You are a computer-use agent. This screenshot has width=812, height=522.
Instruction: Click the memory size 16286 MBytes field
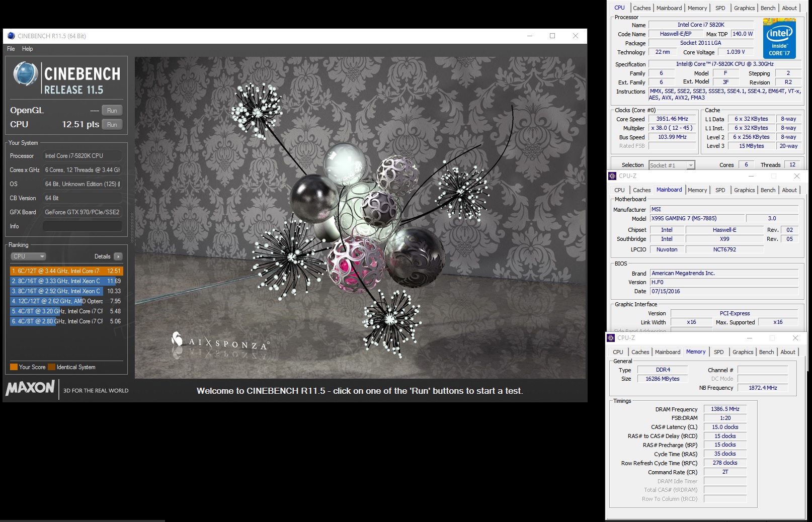tap(663, 379)
